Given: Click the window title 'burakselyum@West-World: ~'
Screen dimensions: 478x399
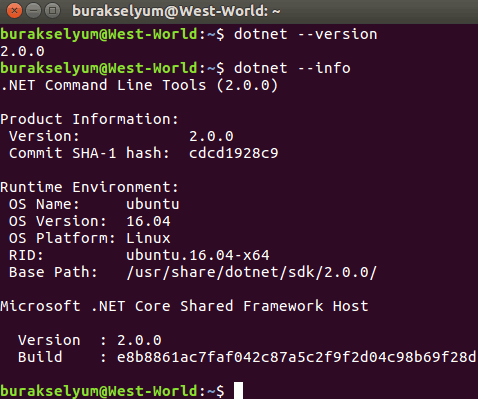Looking at the screenshot, I should coord(176,11).
